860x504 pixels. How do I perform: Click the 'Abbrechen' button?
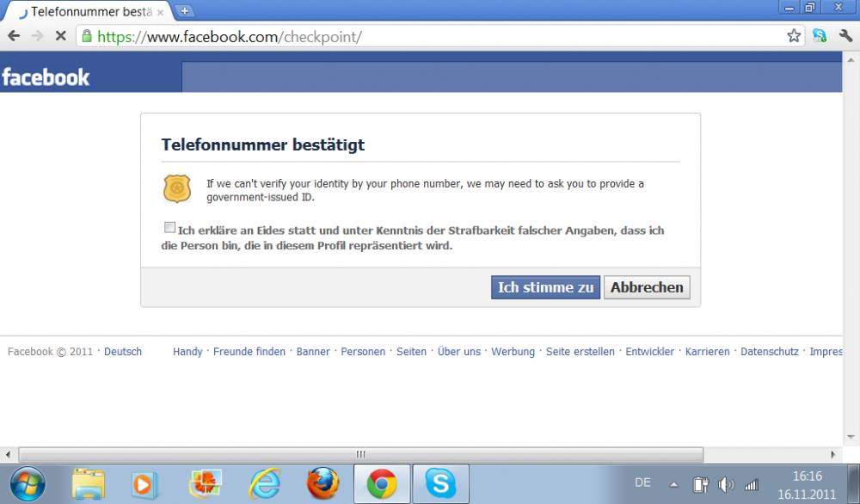647,287
